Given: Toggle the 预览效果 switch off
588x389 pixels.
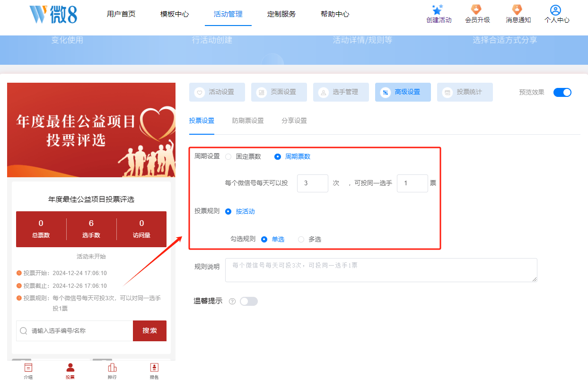Looking at the screenshot, I should [x=562, y=93].
